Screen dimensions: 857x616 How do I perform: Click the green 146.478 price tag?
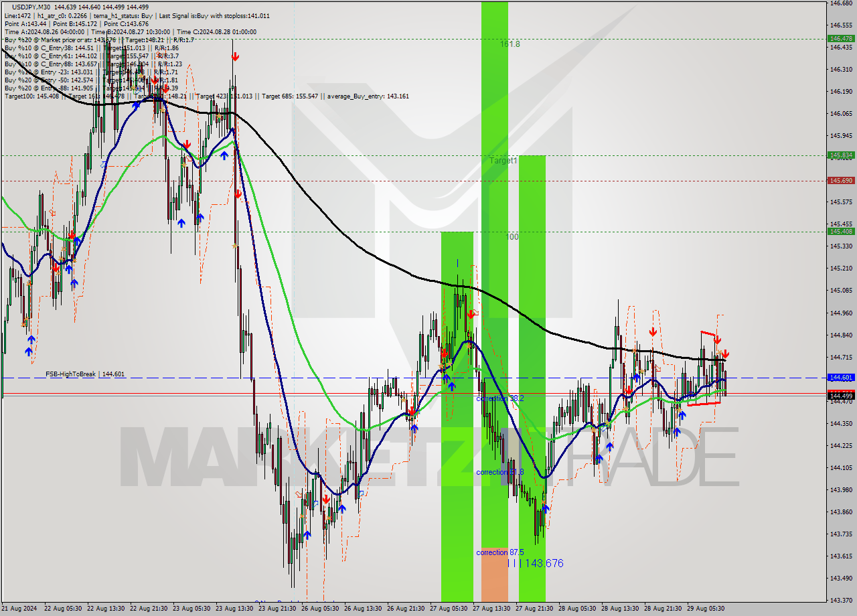point(841,39)
